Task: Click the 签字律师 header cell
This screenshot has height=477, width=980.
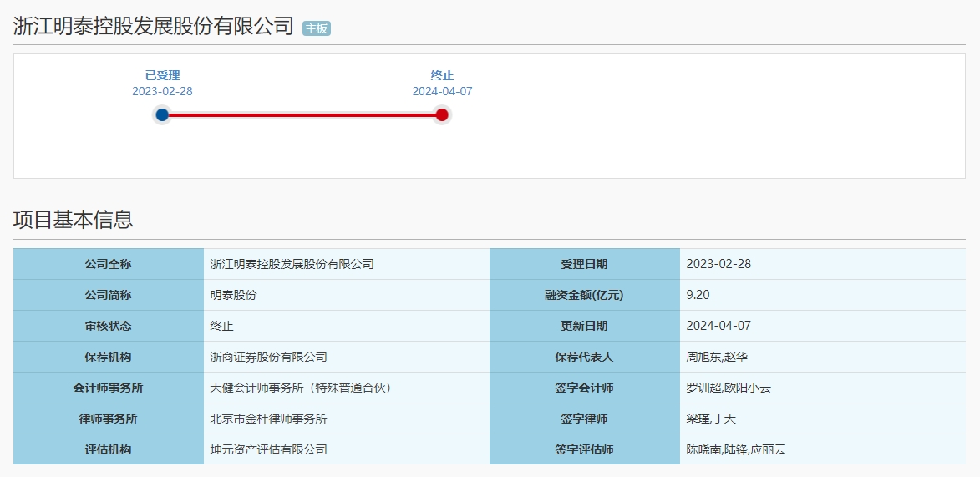Action: 584,419
